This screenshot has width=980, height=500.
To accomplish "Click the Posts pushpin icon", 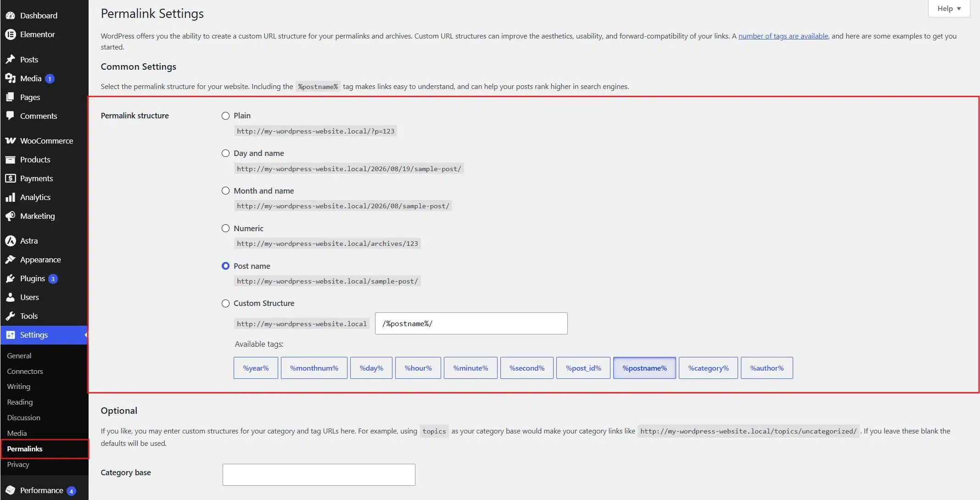I will tap(10, 60).
